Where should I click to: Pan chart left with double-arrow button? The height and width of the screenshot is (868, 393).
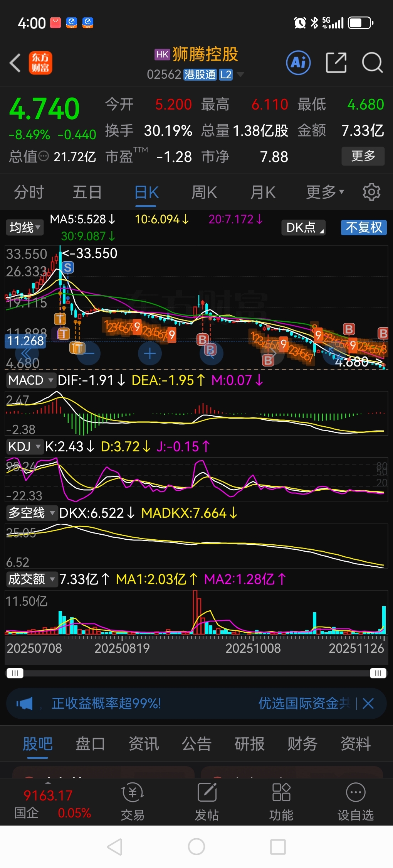27,353
